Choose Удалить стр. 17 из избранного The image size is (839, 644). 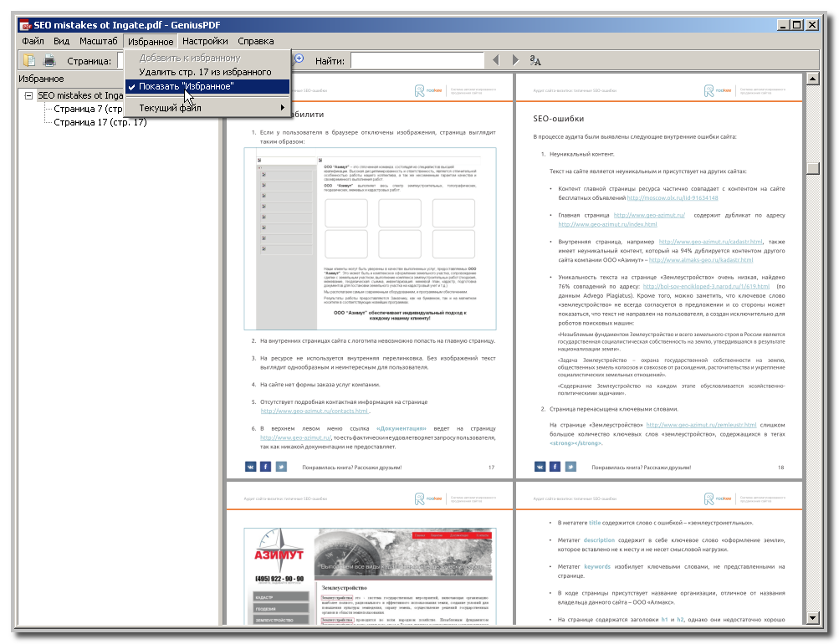(x=207, y=72)
